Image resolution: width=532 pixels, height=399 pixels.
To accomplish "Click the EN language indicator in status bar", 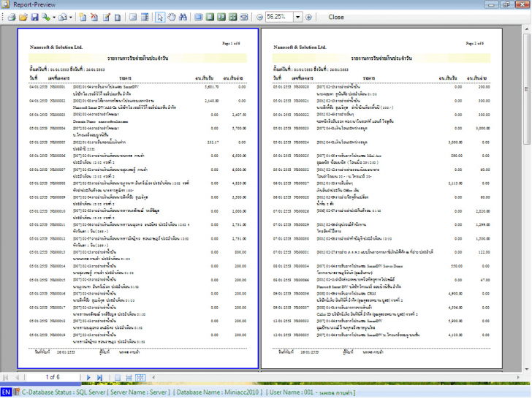I will pyautogui.click(x=6, y=392).
